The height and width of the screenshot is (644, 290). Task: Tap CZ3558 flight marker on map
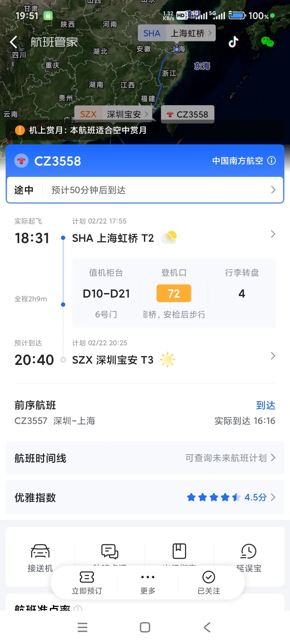pos(187,115)
